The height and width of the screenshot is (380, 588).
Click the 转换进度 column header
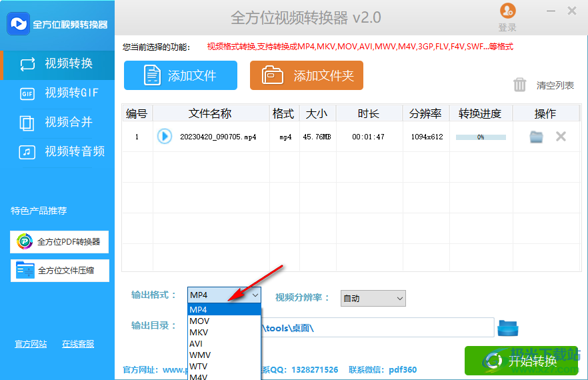(x=481, y=113)
